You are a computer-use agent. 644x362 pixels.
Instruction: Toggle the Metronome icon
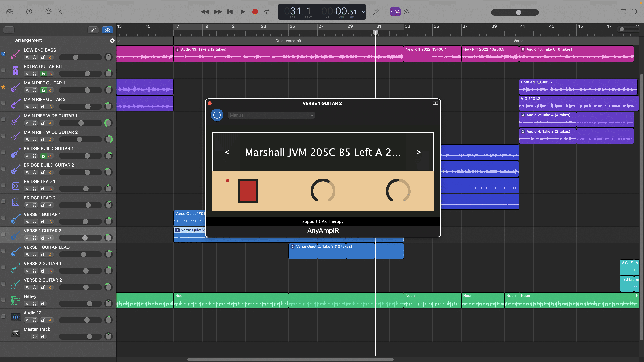pos(407,12)
